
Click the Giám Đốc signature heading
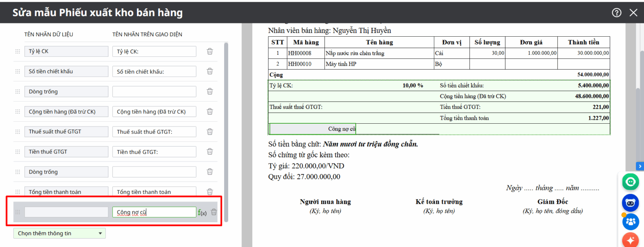click(553, 201)
